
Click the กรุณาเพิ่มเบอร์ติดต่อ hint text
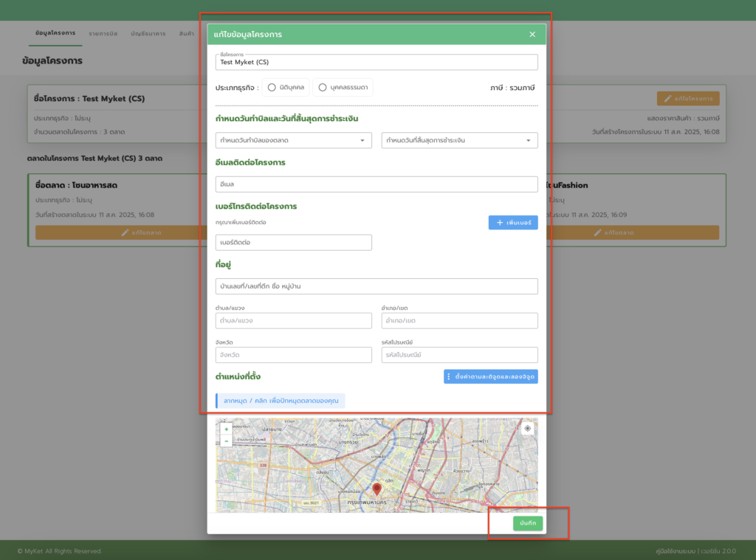[241, 223]
